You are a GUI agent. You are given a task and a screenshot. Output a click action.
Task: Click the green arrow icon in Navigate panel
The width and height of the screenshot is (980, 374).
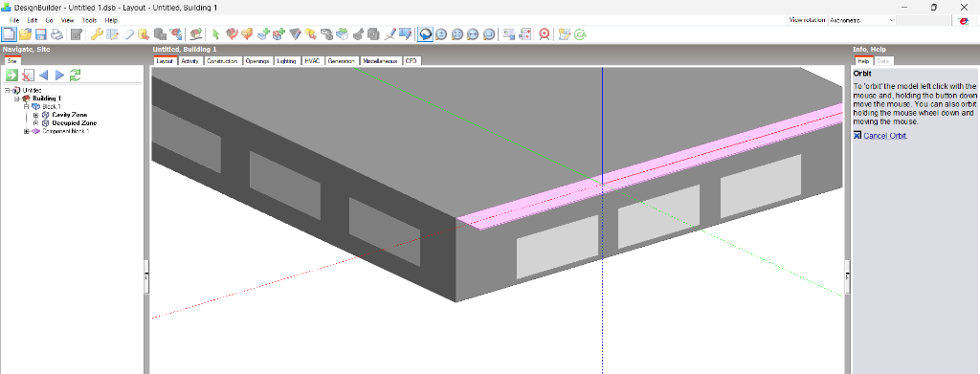coord(11,75)
